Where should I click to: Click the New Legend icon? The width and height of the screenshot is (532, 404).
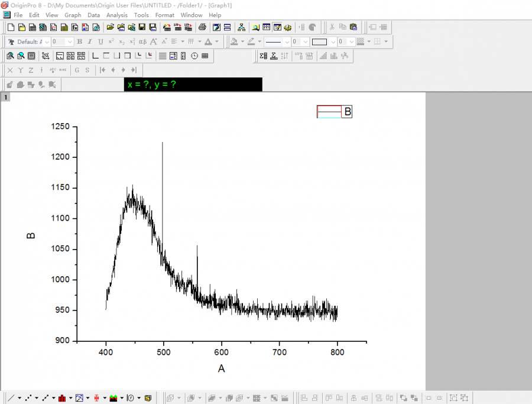173,56
